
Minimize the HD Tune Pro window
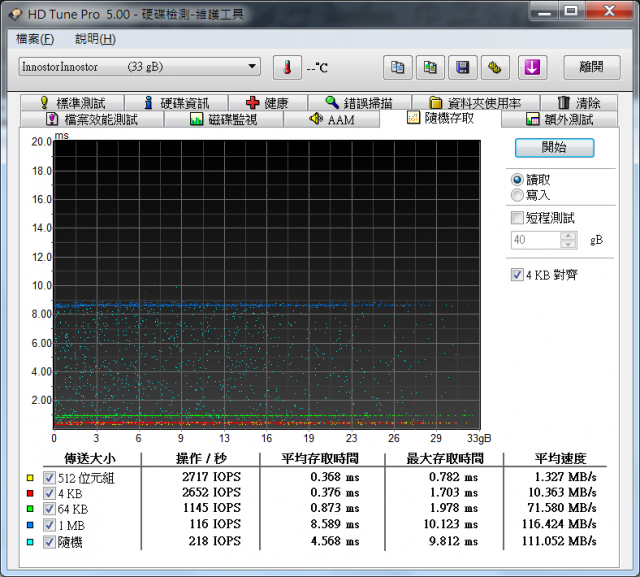click(544, 12)
